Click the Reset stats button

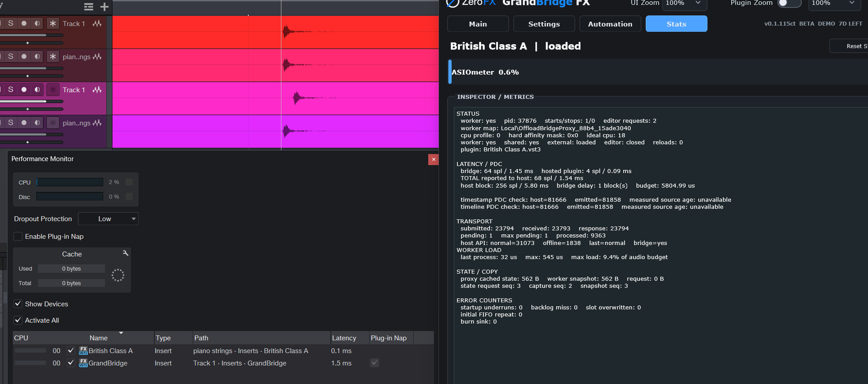coord(849,46)
